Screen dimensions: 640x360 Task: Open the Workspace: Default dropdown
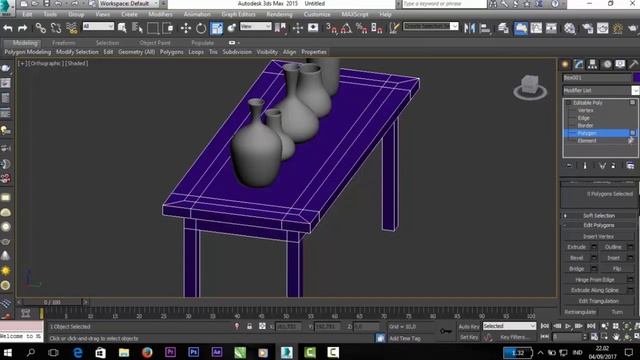129,4
